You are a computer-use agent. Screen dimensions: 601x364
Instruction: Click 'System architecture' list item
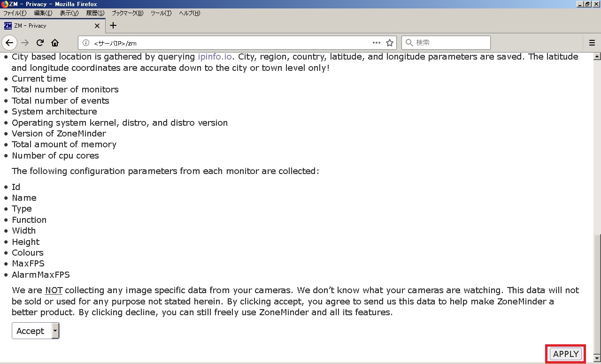54,112
